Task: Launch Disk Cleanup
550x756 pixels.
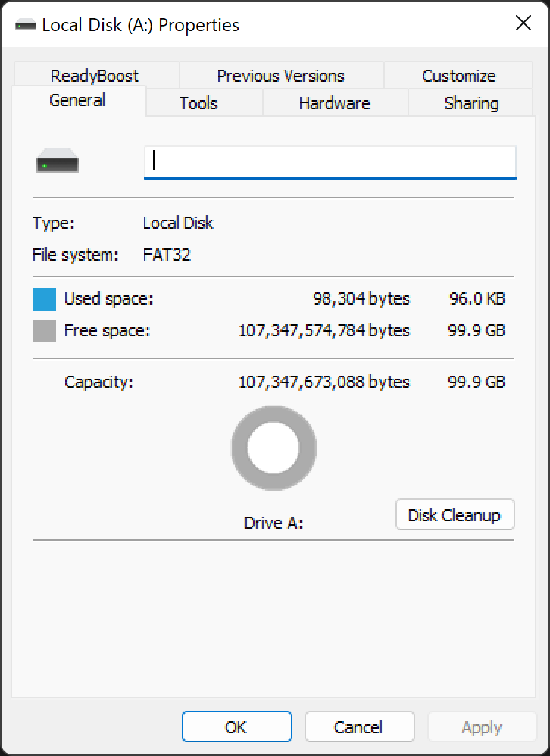Action: click(x=455, y=514)
